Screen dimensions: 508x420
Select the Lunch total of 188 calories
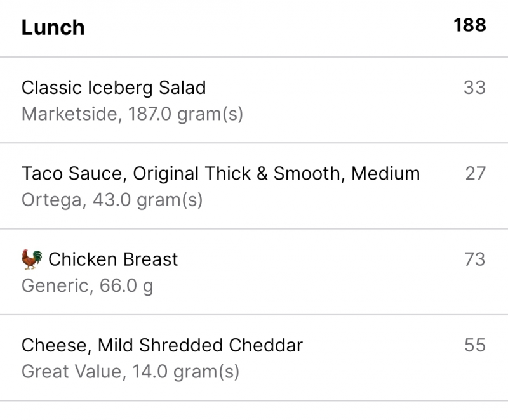click(x=469, y=25)
